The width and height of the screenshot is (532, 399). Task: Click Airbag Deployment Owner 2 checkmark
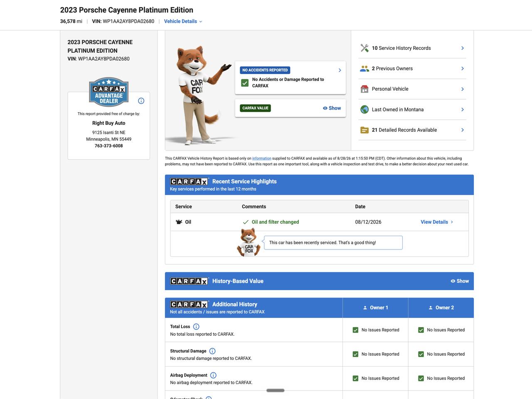pyautogui.click(x=421, y=378)
